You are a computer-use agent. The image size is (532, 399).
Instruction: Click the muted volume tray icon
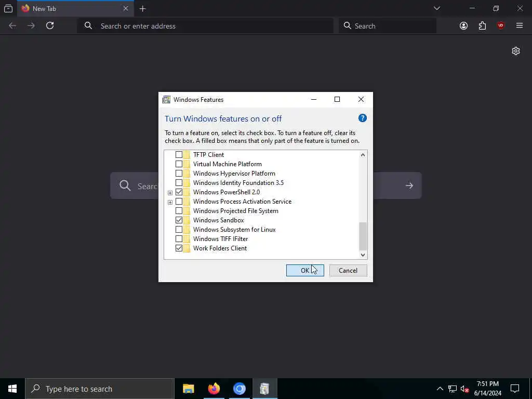click(x=465, y=389)
